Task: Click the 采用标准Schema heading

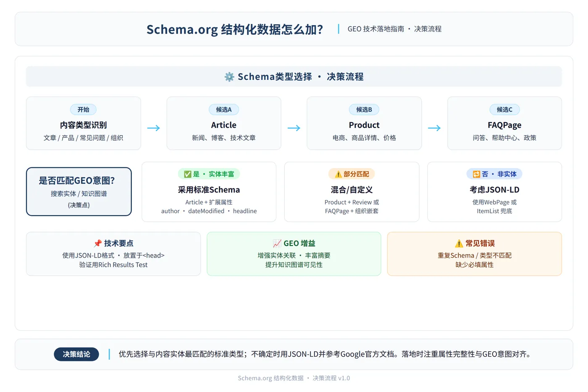Action: 209,190
